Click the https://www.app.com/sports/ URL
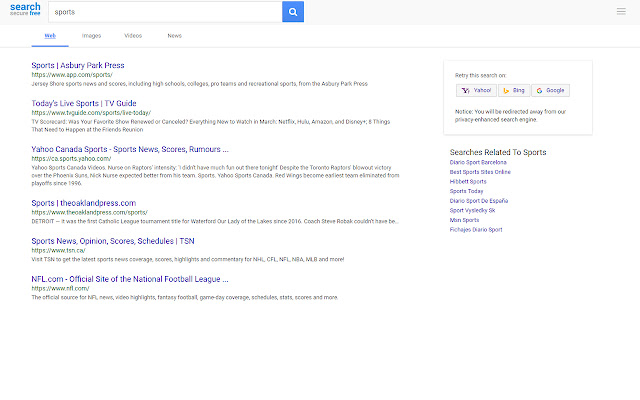This screenshot has height=400, width=640. pyautogui.click(x=72, y=75)
